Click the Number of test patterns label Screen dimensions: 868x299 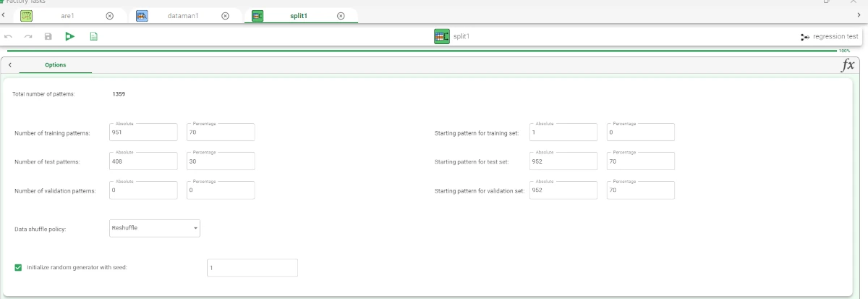(47, 162)
